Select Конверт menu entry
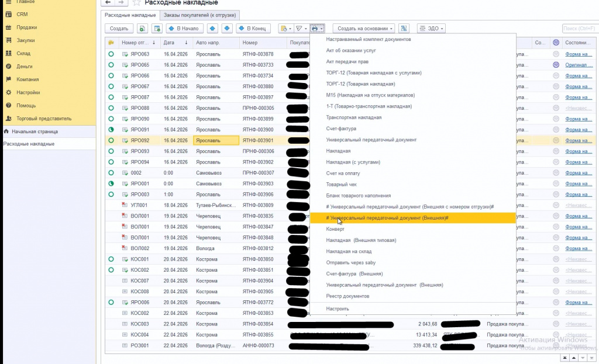 point(335,229)
